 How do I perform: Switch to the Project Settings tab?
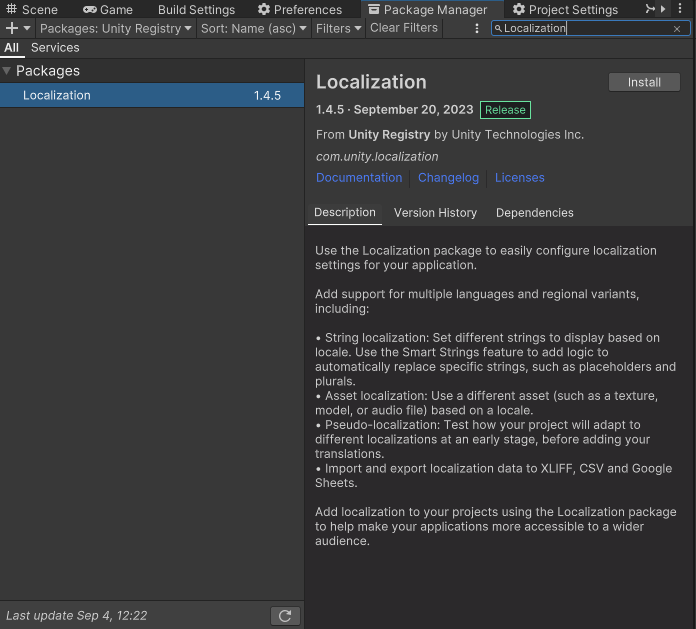[566, 9]
